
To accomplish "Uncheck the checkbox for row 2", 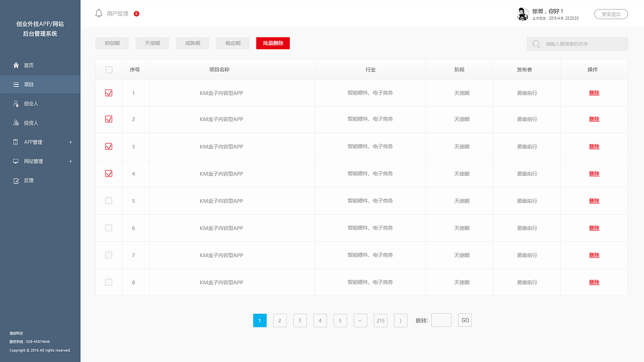I will [x=109, y=119].
